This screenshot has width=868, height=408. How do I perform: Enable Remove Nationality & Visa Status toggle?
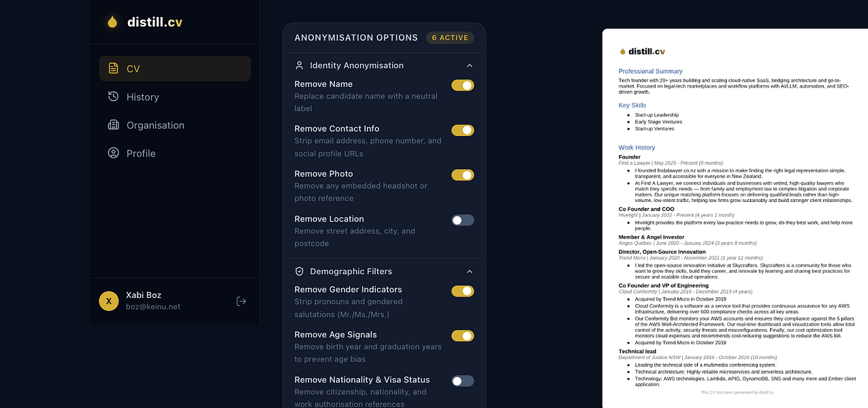tap(463, 381)
